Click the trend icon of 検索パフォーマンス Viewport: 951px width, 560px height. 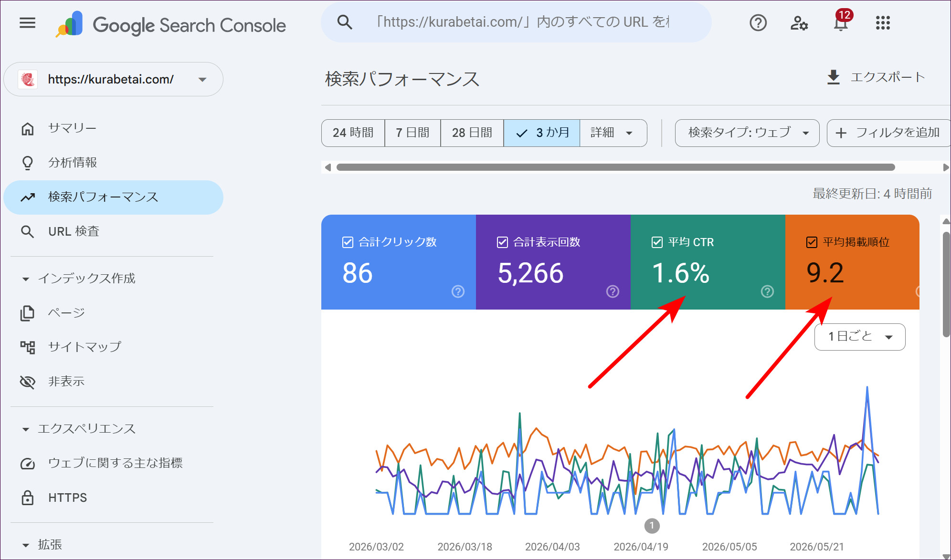click(28, 197)
